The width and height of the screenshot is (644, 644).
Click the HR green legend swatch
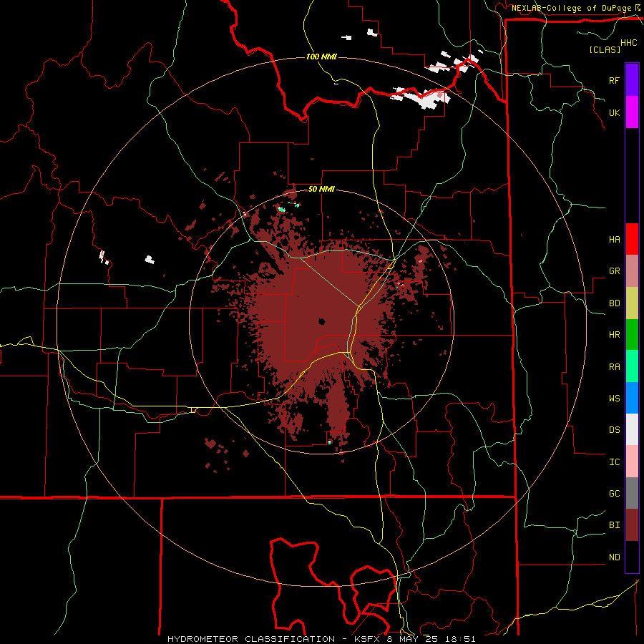pos(632,335)
